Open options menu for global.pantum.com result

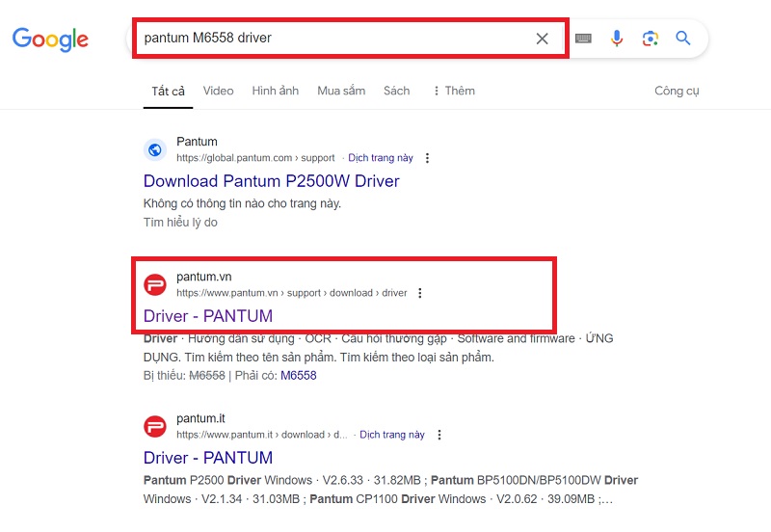pos(427,158)
